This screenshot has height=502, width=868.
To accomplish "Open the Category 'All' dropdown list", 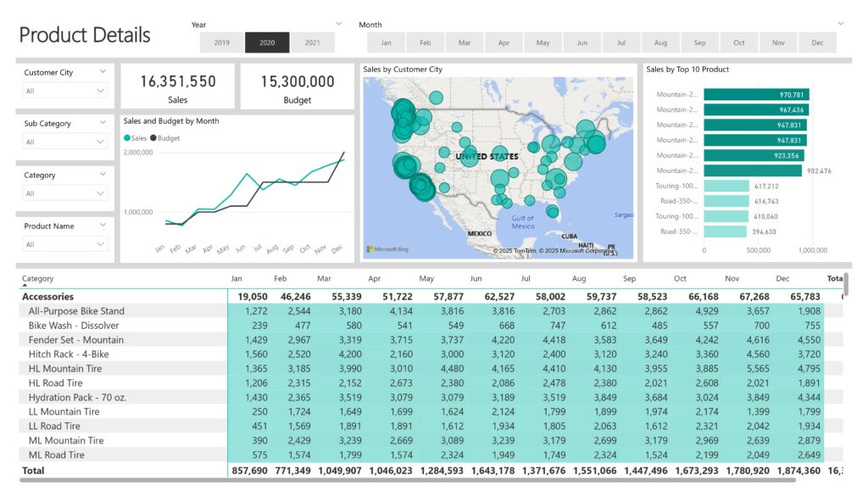I will [65, 193].
